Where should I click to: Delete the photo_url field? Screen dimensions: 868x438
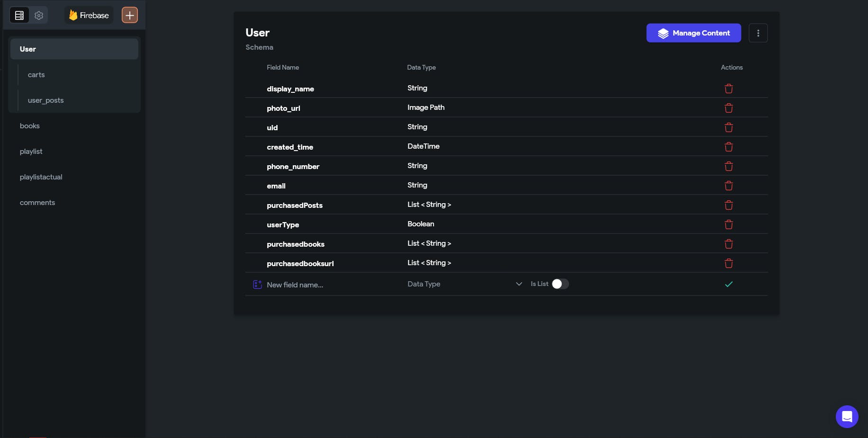729,108
